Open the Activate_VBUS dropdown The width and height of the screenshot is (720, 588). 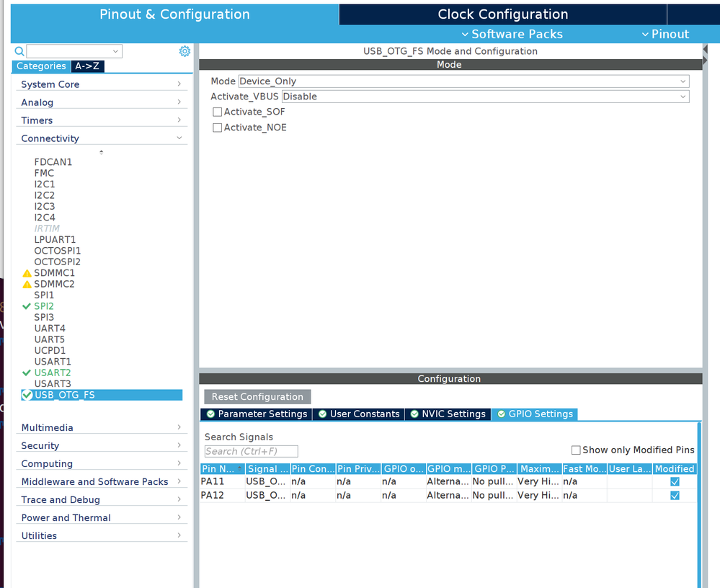(683, 96)
